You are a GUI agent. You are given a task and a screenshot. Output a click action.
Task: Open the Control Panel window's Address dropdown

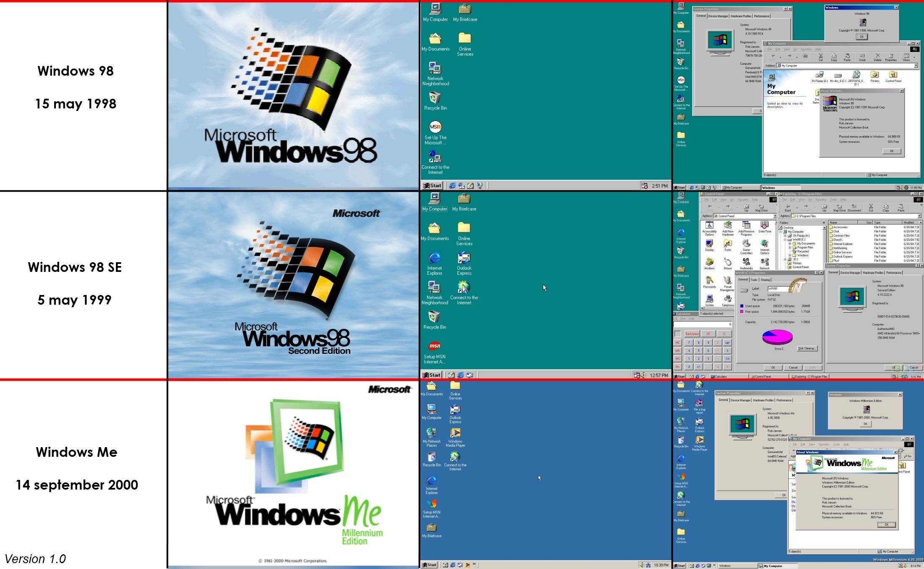coord(775,216)
